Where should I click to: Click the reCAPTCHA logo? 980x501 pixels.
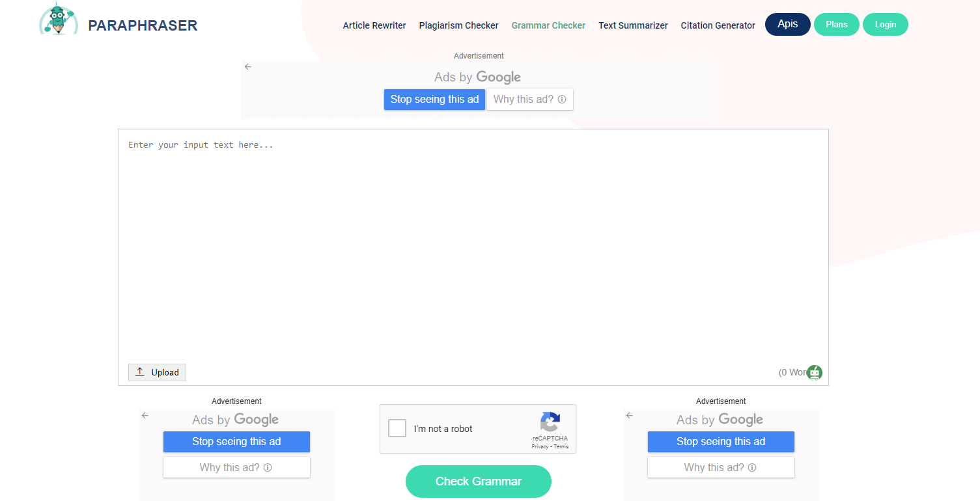[550, 422]
